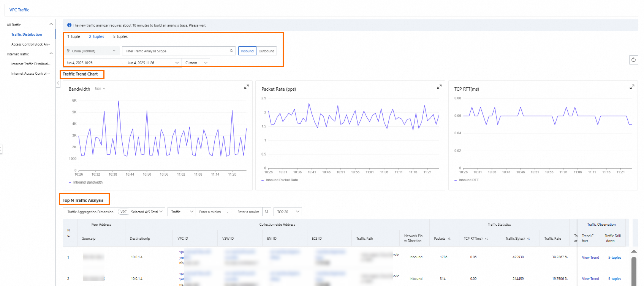Click the Filter Traffic Analysis Scope field
The height and width of the screenshot is (286, 644).
point(174,51)
